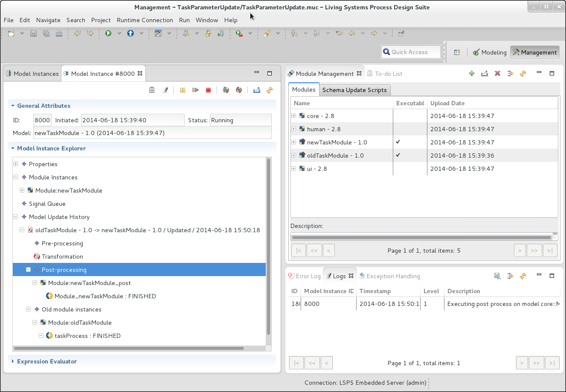This screenshot has height=392, width=566.
Task: Click the New wizard toolbar icon
Action: 12,33
